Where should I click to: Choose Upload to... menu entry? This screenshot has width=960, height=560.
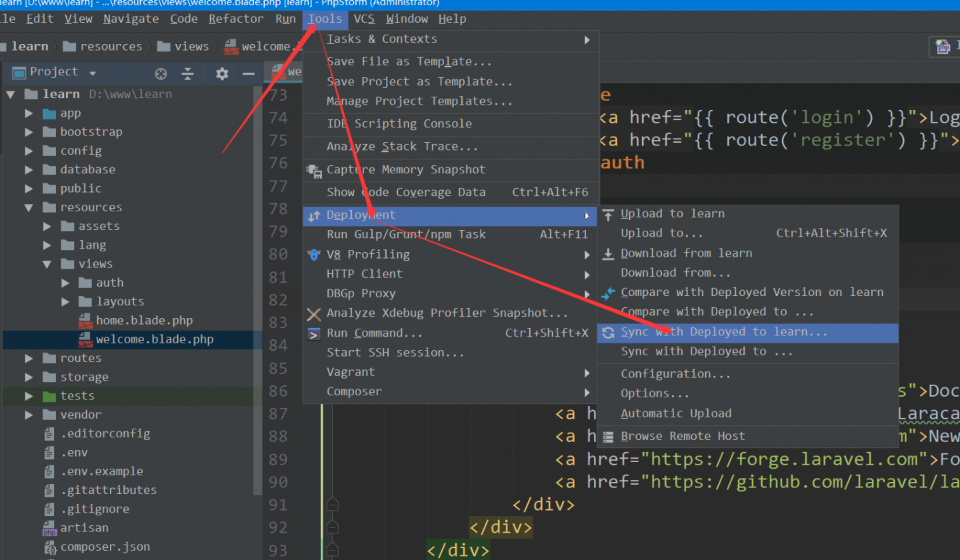[748, 233]
